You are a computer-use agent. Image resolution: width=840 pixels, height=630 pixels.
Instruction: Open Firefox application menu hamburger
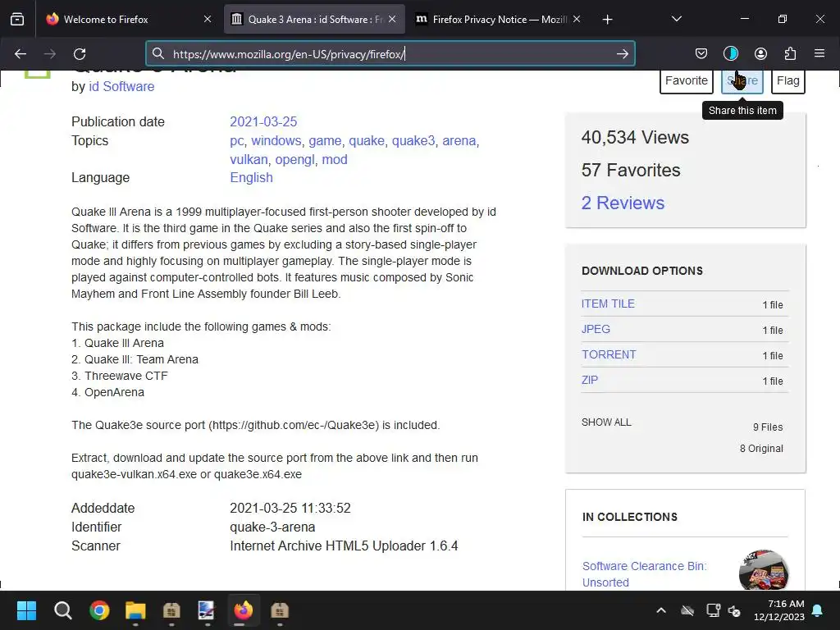click(x=819, y=53)
